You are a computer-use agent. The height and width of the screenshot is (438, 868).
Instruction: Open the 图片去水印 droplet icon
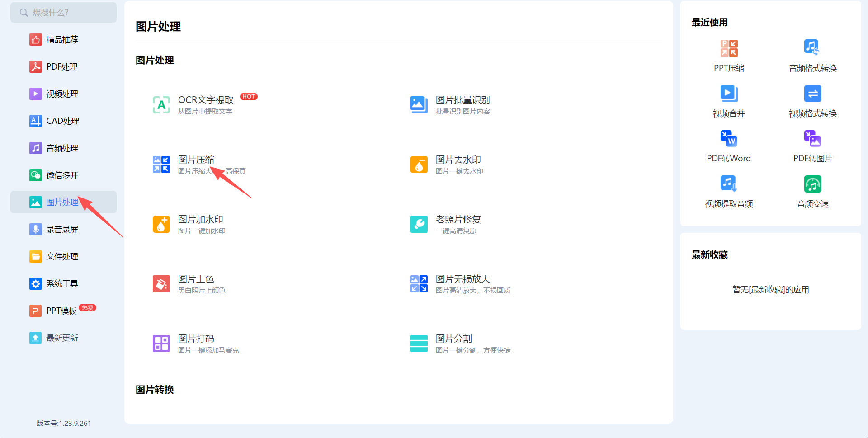[x=419, y=165]
